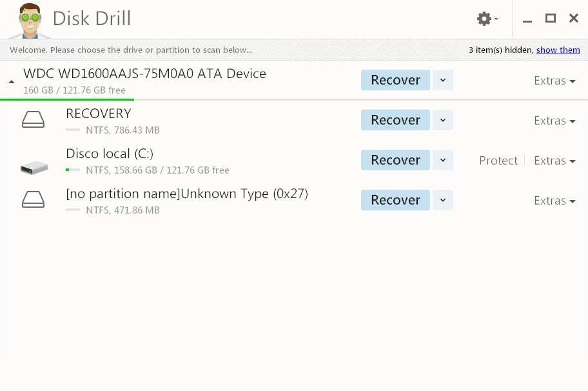Maximize the Disk Drill window

(550, 18)
